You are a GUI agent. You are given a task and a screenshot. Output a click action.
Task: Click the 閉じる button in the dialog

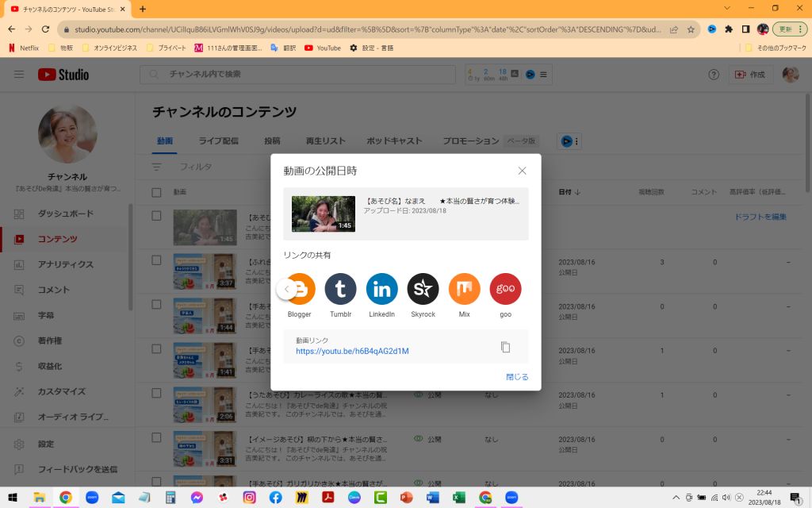tap(517, 377)
